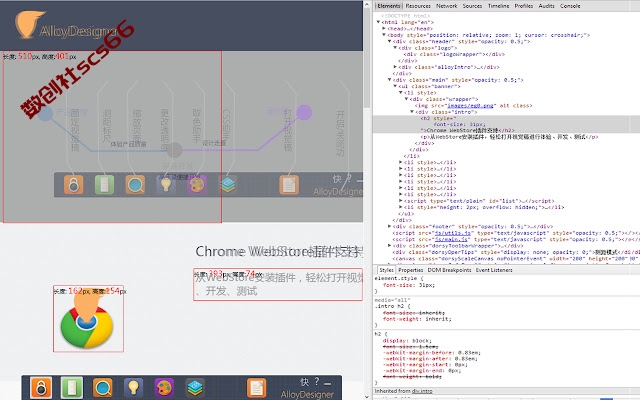This screenshot has height=400, width=640.
Task: Click the .intro h2 selector text
Action: (x=391, y=306)
